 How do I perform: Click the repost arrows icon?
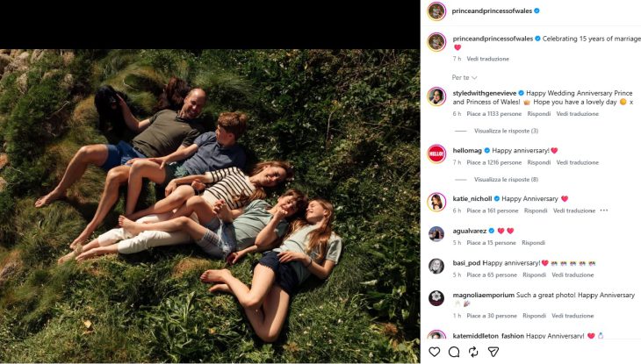pyautogui.click(x=473, y=352)
